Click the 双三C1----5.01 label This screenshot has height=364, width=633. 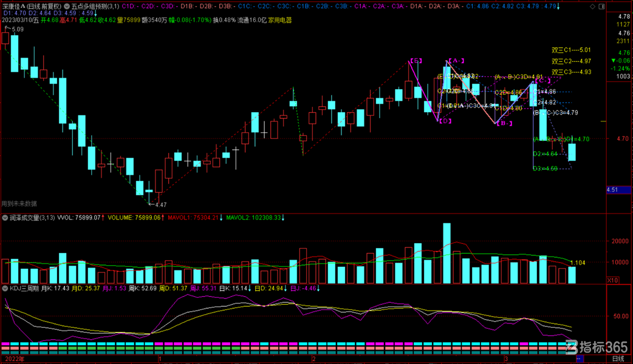click(x=571, y=50)
